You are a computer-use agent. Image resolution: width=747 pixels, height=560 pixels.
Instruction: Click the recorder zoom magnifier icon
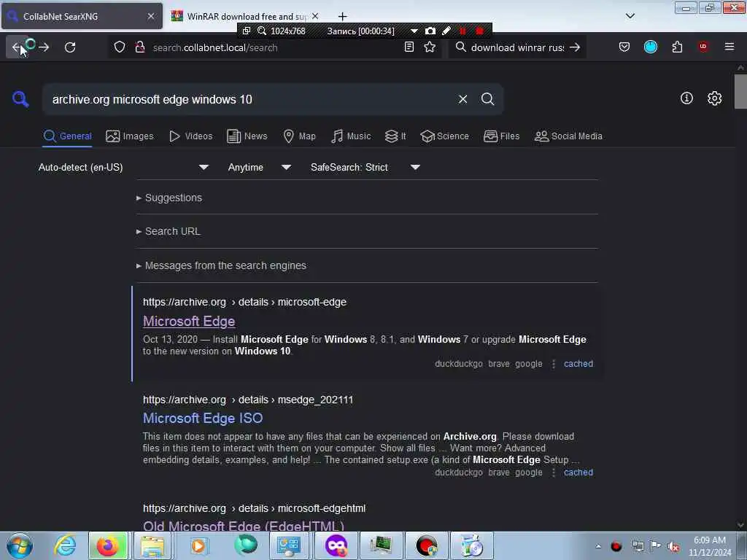tap(262, 31)
